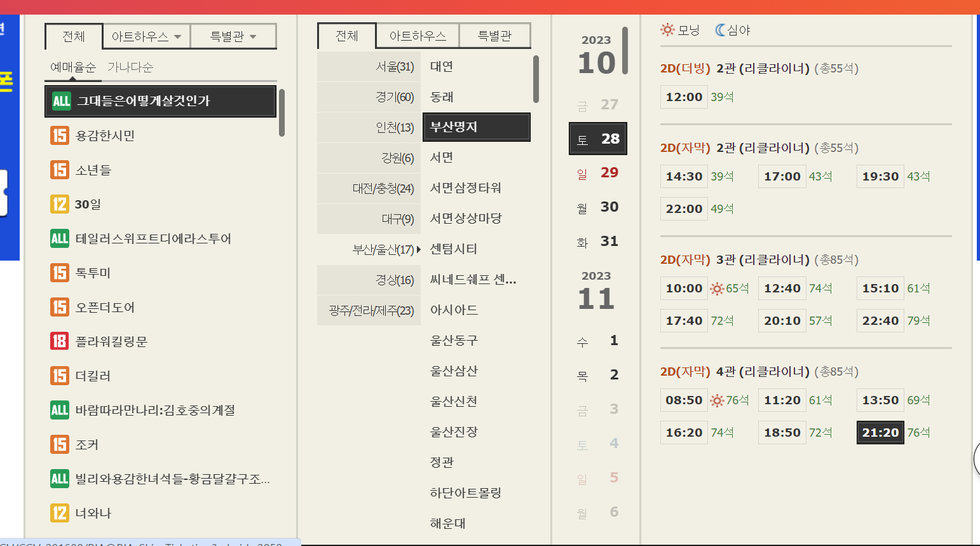Pick the 21:20 showtime in 4관
Screen dimensions: 980x546
point(880,433)
